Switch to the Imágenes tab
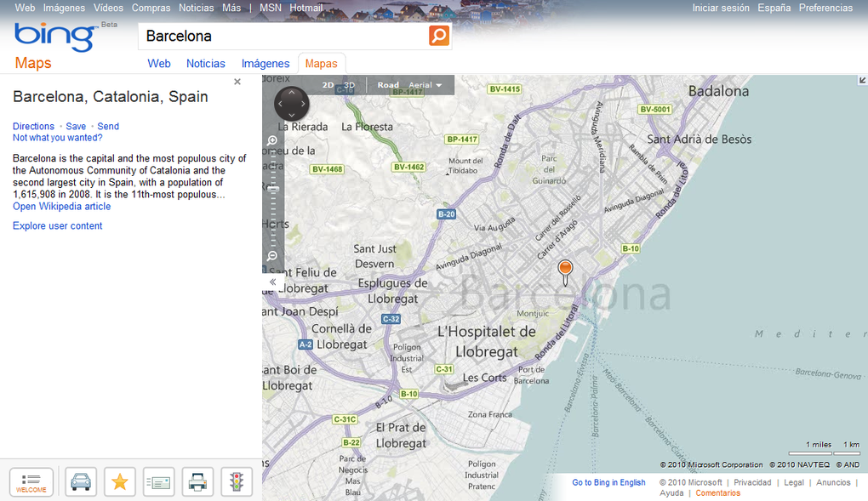The width and height of the screenshot is (868, 501). click(265, 63)
